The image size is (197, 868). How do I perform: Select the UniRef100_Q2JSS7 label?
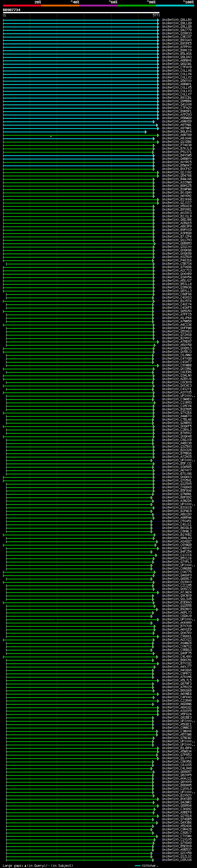pos(177,203)
